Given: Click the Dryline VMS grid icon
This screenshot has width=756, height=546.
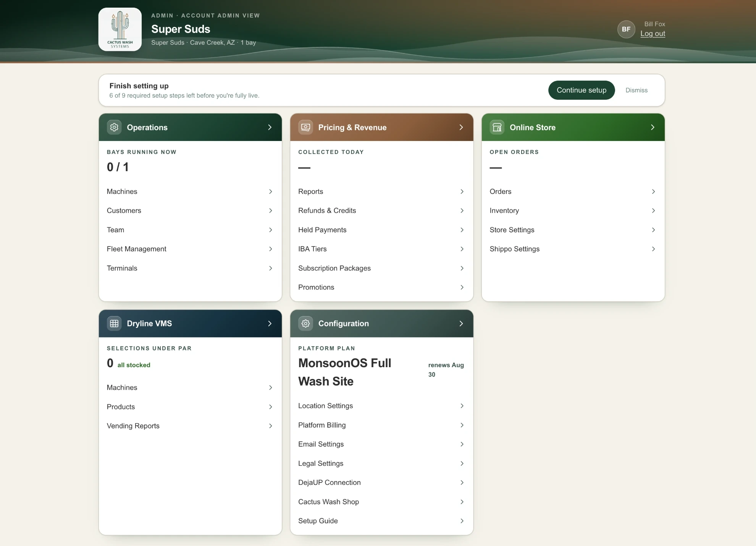Looking at the screenshot, I should pos(114,324).
